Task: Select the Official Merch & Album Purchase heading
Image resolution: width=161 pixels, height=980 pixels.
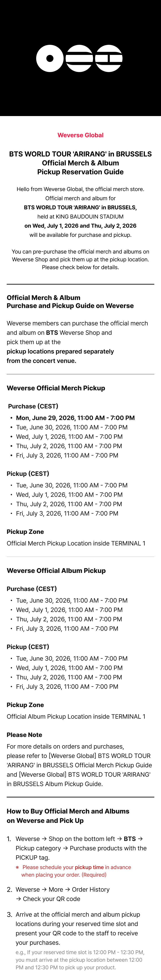Action: (x=70, y=302)
